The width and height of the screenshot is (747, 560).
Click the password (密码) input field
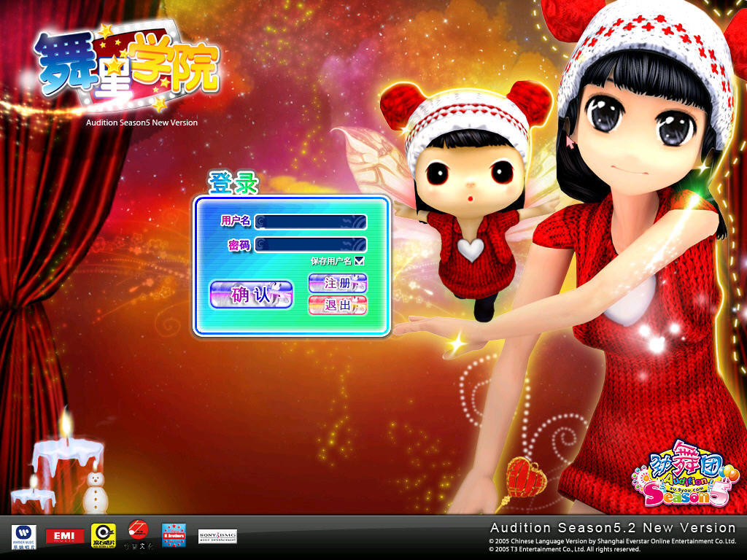311,244
